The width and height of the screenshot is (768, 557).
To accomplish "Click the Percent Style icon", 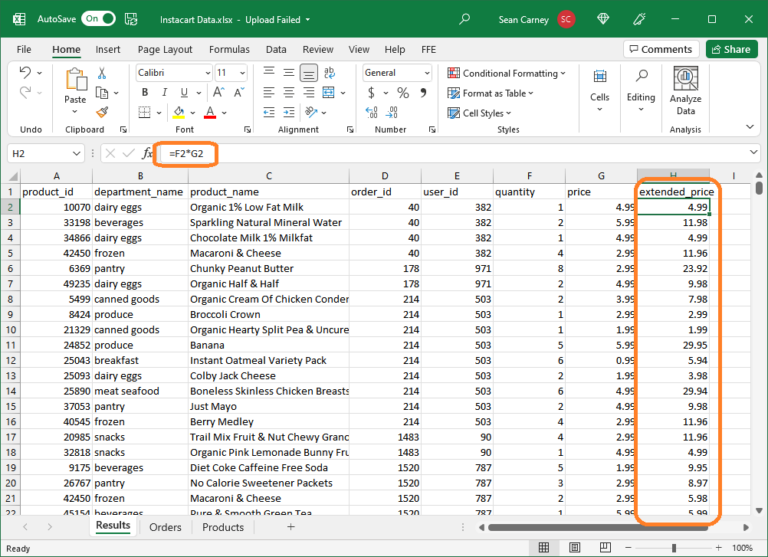I will 402,93.
